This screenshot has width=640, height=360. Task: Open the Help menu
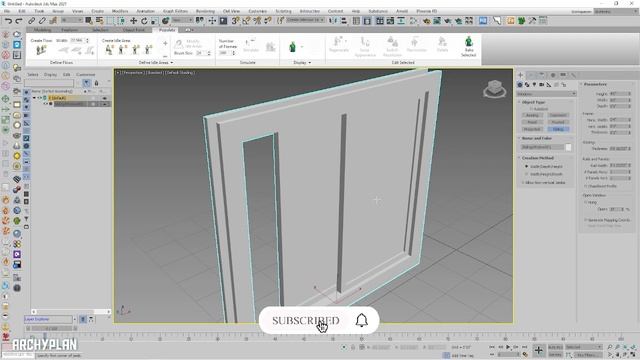click(x=356, y=11)
